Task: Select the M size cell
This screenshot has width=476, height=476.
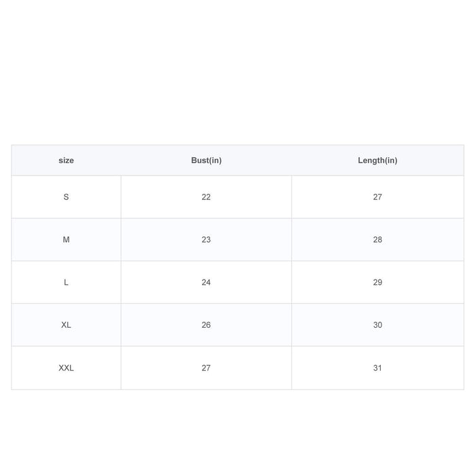Action: click(66, 239)
